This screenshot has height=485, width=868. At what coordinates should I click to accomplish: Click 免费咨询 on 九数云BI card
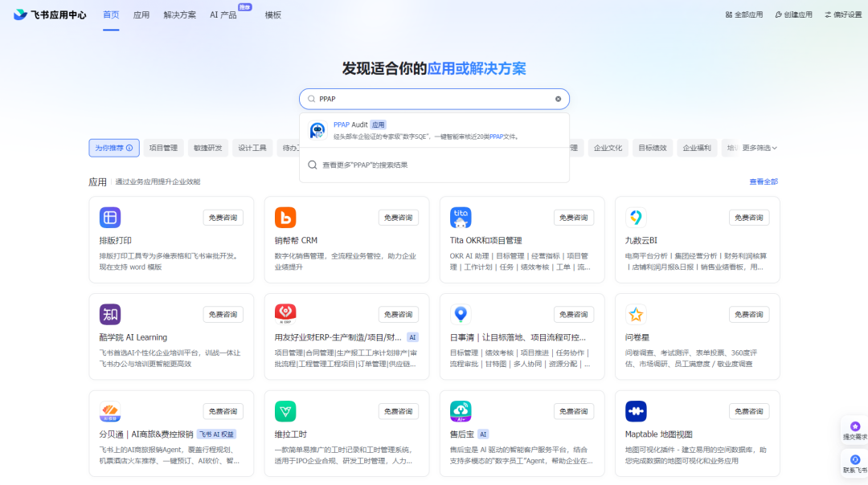pos(749,218)
